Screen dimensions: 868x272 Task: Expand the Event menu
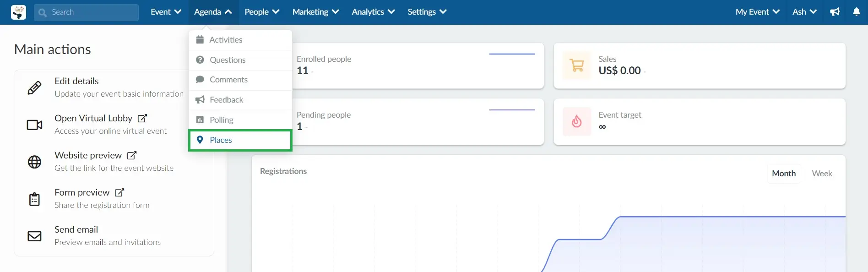(x=166, y=12)
